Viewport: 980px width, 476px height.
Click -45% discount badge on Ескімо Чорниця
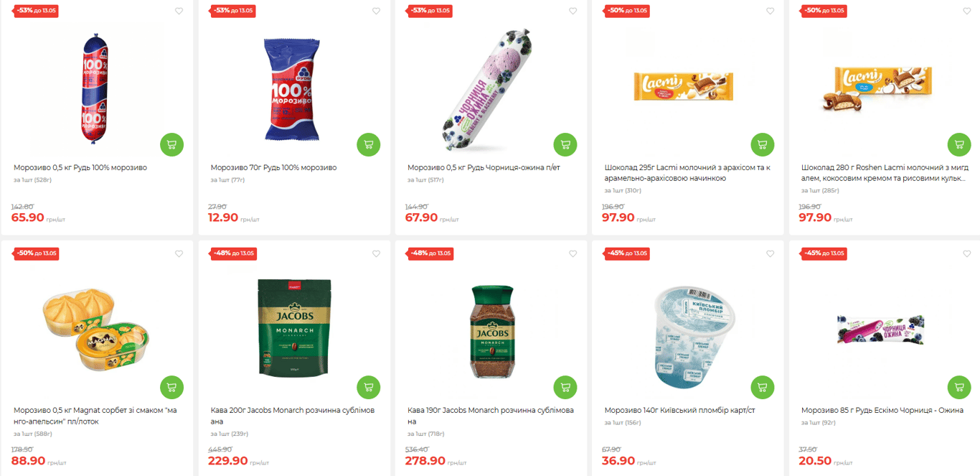825,253
